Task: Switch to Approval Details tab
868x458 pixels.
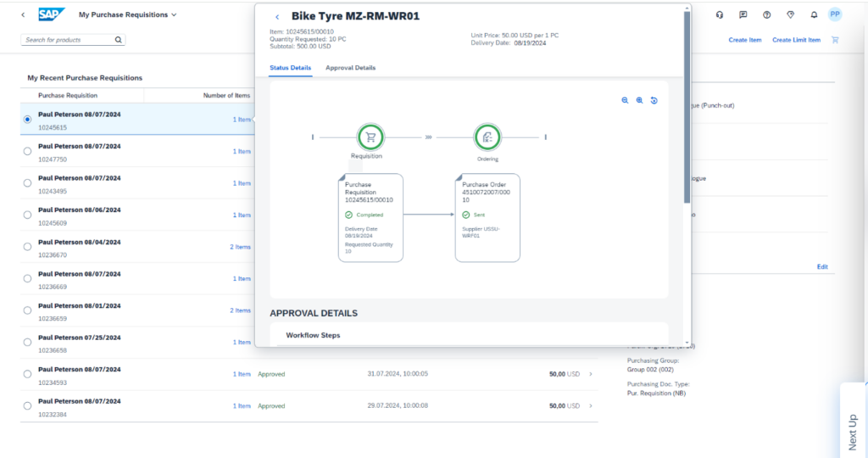Action: pos(350,68)
